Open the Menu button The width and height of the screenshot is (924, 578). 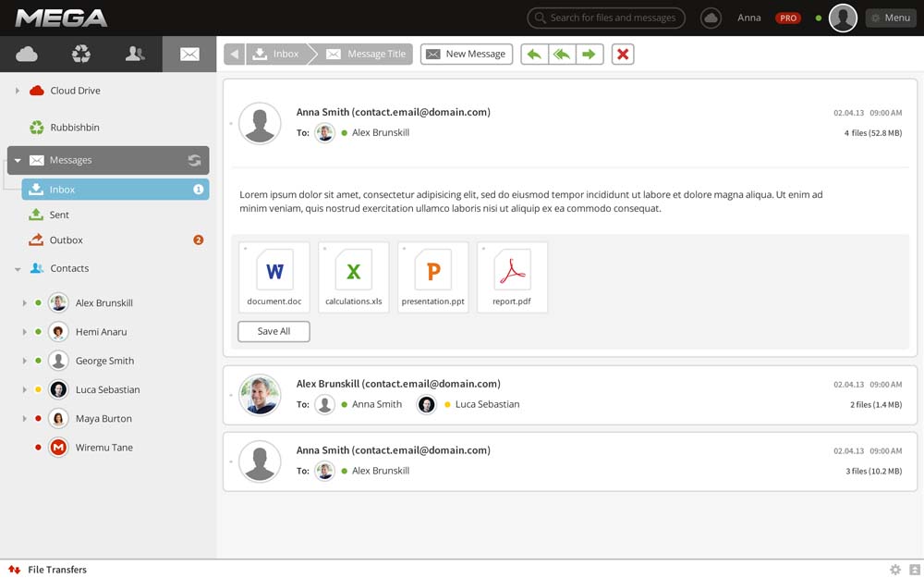coord(891,18)
